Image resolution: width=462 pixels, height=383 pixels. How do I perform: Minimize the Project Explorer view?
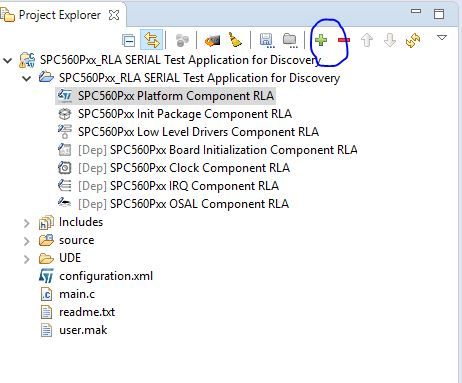coord(416,11)
